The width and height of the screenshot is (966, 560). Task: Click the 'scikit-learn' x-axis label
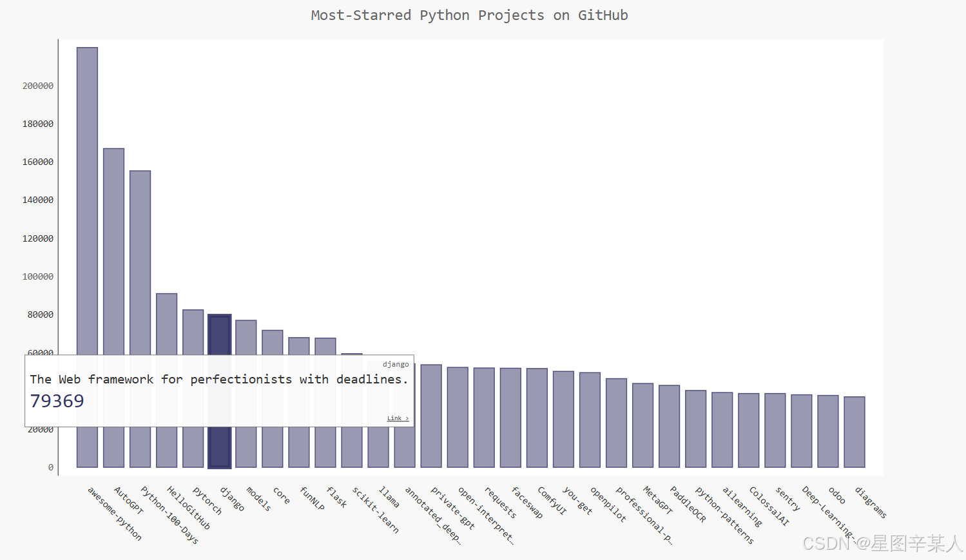(375, 510)
